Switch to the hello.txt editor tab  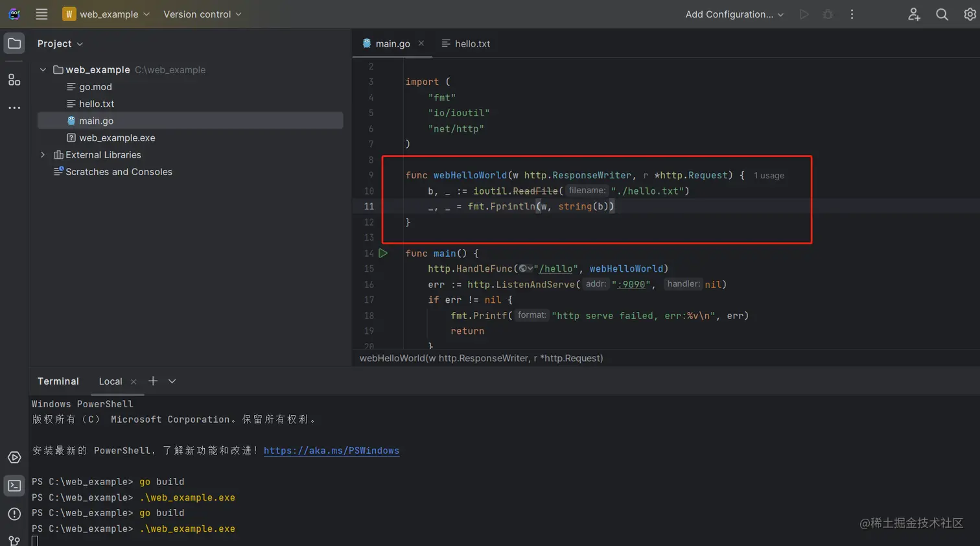[466, 43]
